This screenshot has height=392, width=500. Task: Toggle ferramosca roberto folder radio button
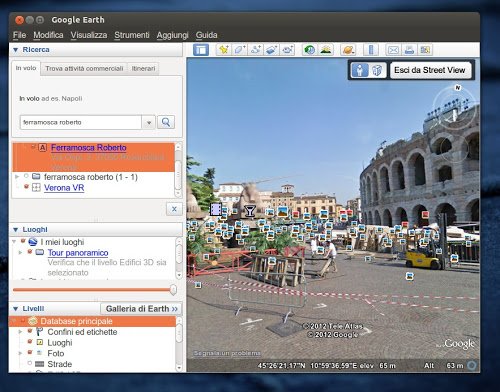point(26,176)
